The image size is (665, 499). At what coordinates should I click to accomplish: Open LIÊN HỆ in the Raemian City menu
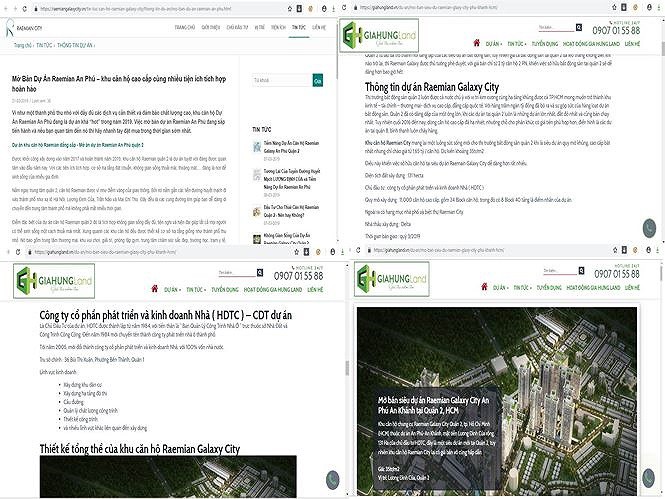(x=319, y=28)
